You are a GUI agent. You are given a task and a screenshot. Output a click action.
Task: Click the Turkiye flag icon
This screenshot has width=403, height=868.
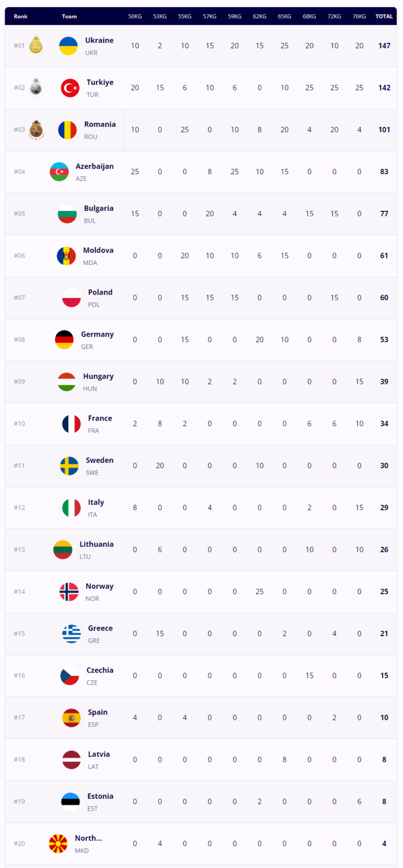pyautogui.click(x=70, y=88)
